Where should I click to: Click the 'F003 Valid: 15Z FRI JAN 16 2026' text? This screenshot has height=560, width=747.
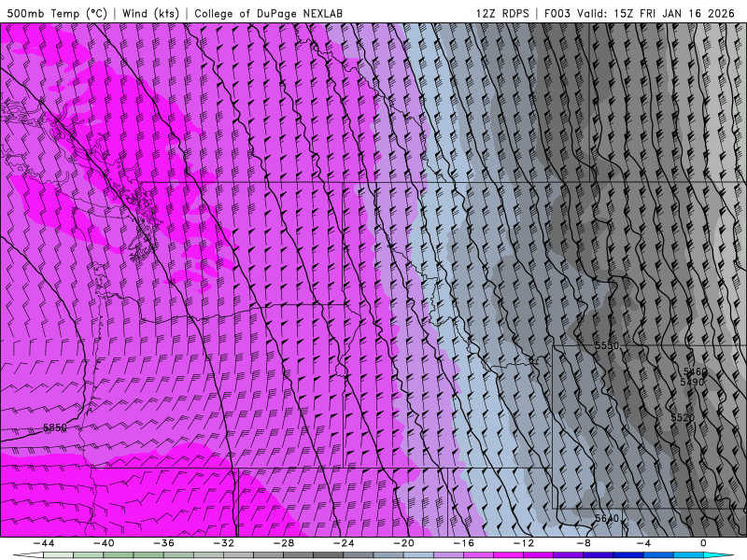point(640,13)
